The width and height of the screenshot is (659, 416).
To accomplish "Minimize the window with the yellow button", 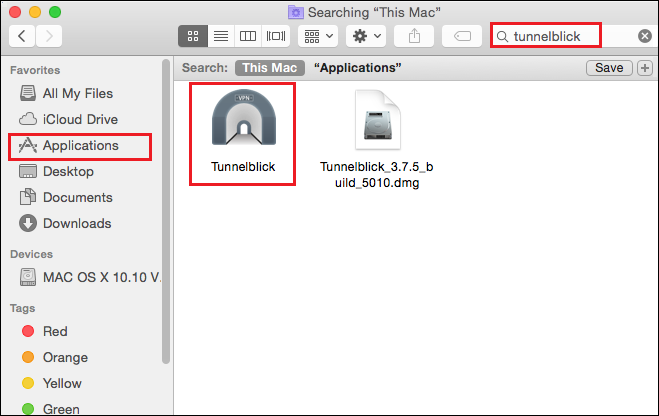I will [35, 12].
